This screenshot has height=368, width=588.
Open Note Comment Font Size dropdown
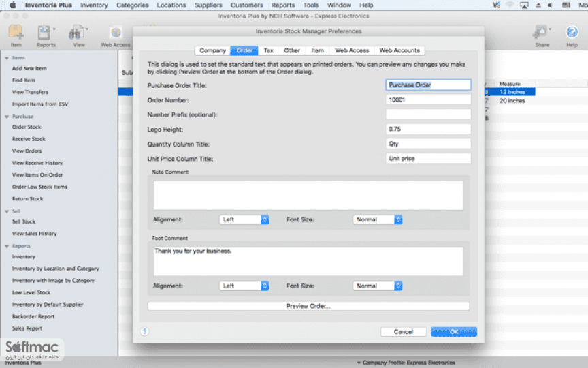click(377, 219)
